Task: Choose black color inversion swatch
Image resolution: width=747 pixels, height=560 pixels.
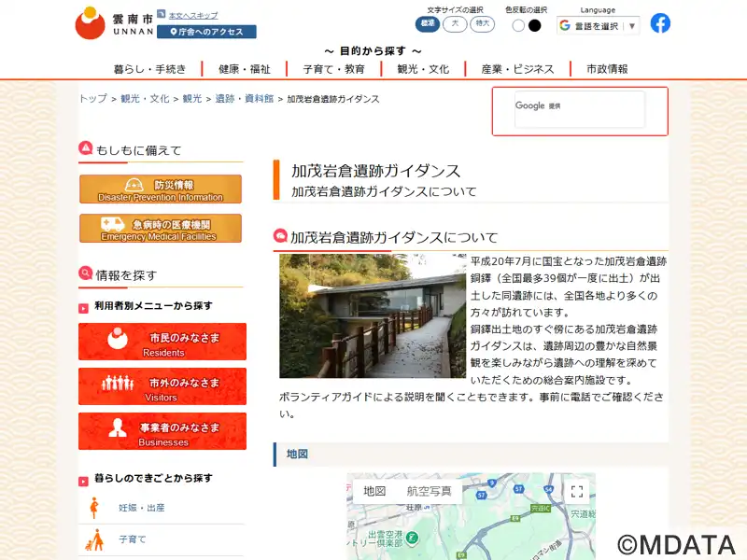Action: [x=535, y=25]
